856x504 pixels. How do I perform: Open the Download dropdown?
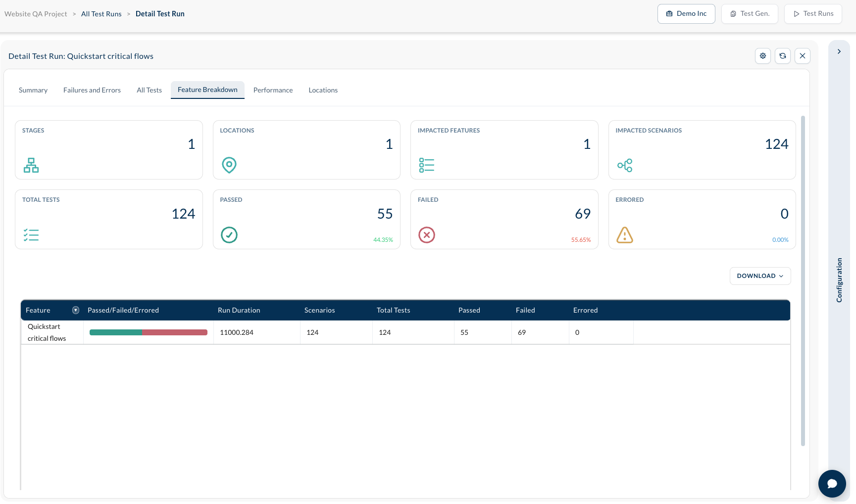tap(760, 276)
